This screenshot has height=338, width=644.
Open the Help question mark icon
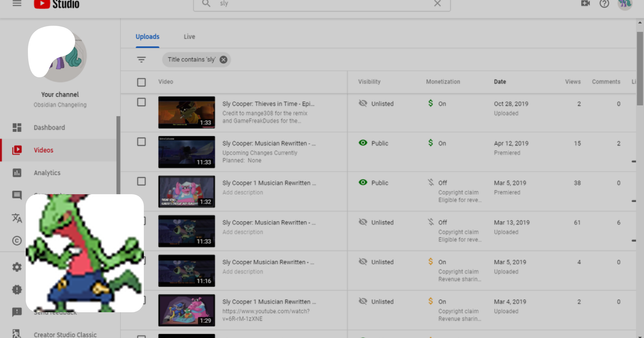[x=604, y=4]
